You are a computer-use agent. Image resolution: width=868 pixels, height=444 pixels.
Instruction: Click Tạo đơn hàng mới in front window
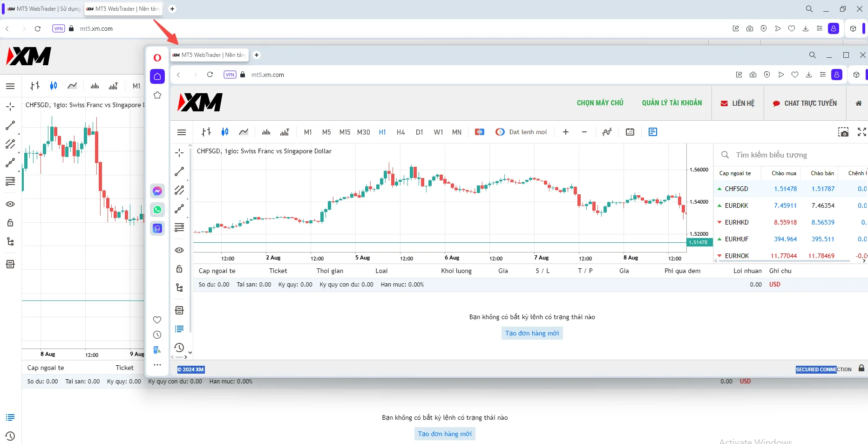(532, 333)
